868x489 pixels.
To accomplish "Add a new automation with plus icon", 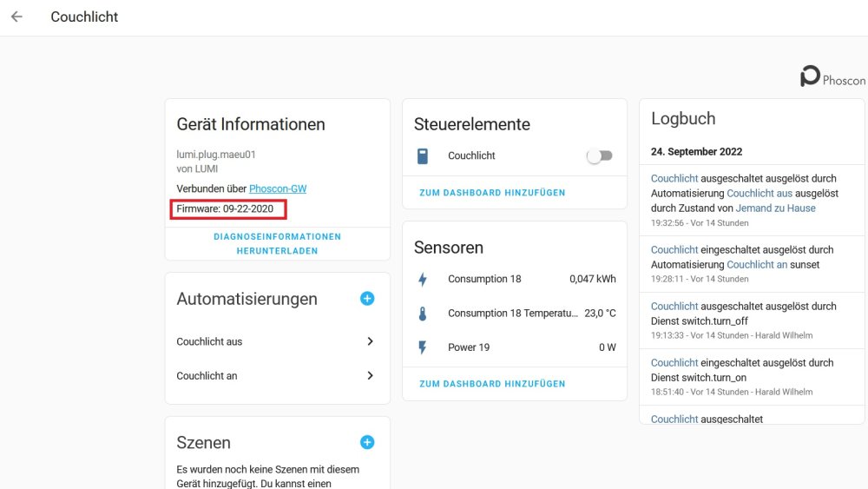I will coord(367,299).
